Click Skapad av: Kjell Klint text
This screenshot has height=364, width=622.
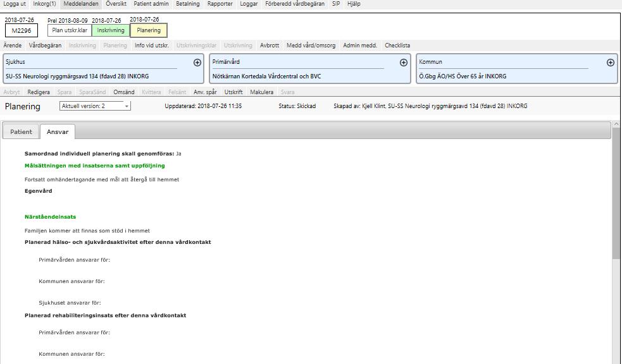pos(430,106)
